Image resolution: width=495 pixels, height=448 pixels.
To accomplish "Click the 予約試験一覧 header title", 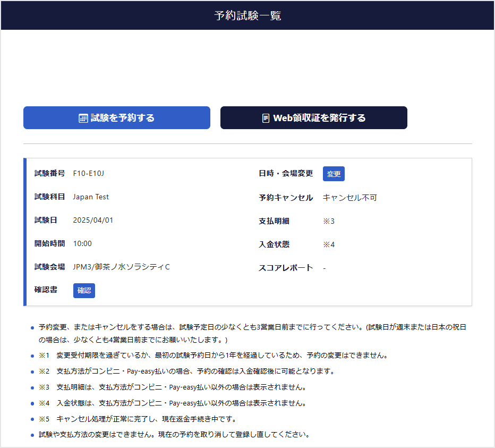I will pos(247,16).
